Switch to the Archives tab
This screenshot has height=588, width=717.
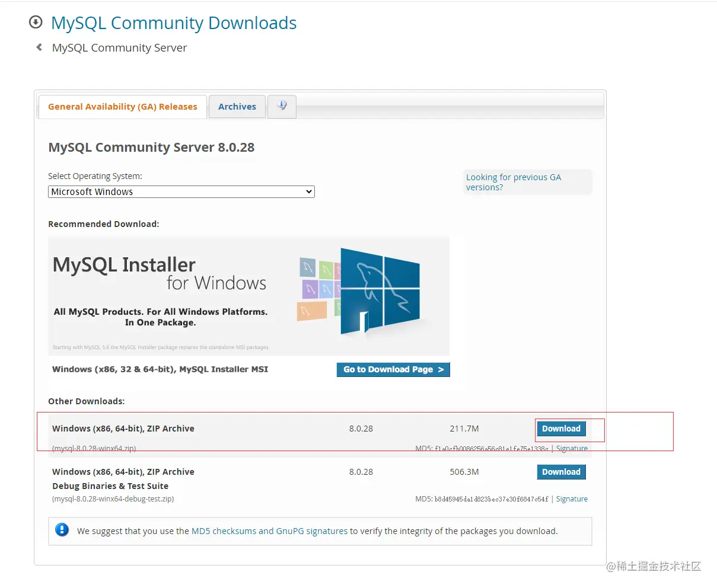[237, 107]
